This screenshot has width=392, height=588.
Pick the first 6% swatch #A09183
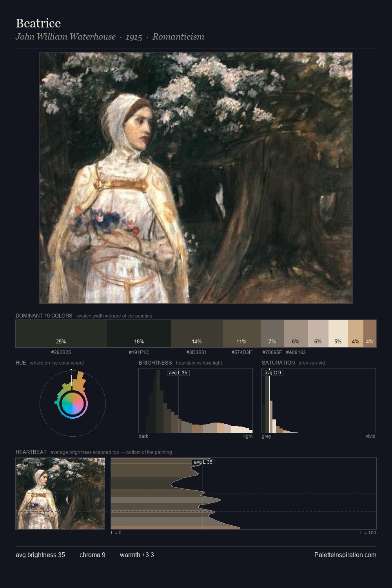(296, 334)
